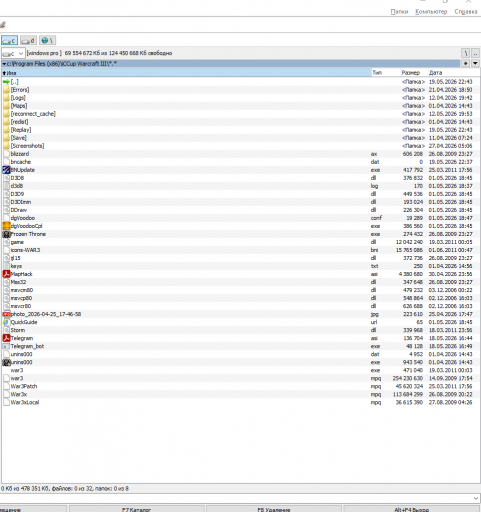Go to root with the backslash button
Viewport: 481px width, 512px height.
tap(466, 53)
